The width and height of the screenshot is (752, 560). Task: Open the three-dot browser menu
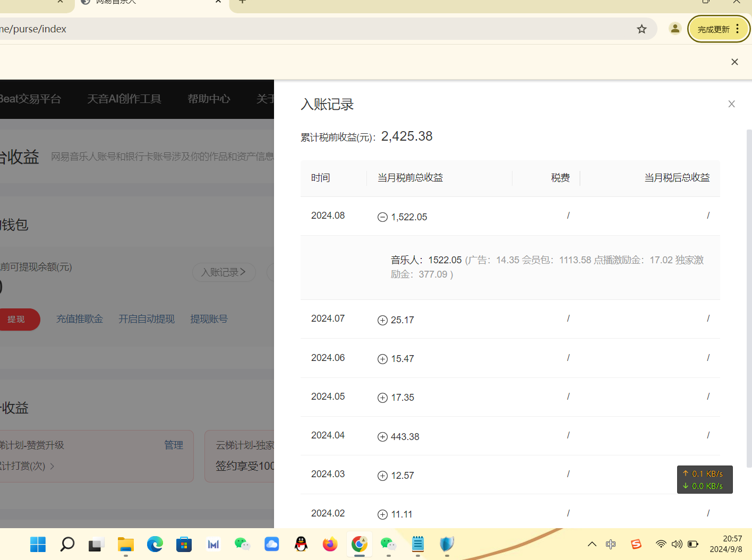[x=737, y=29]
